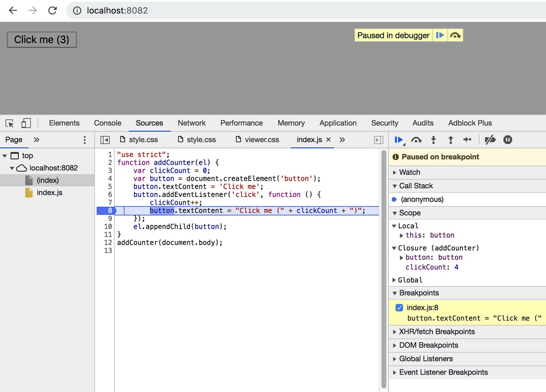Step over next function call
The width and height of the screenshot is (546, 392).
click(x=416, y=140)
